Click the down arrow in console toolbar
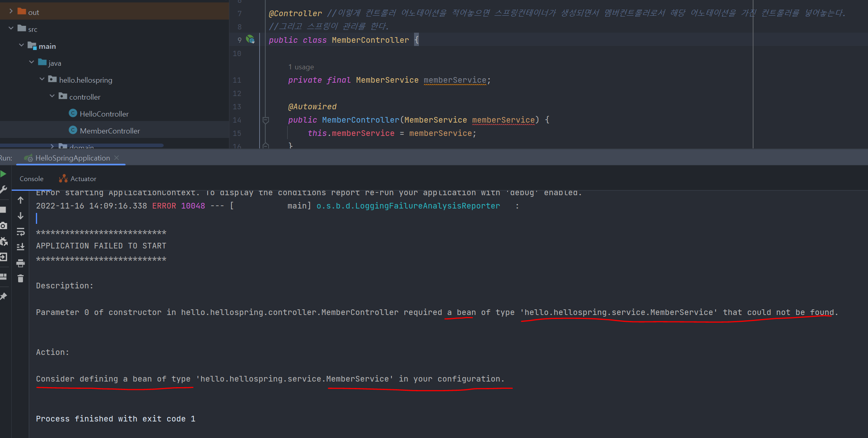The height and width of the screenshot is (438, 868). click(21, 216)
